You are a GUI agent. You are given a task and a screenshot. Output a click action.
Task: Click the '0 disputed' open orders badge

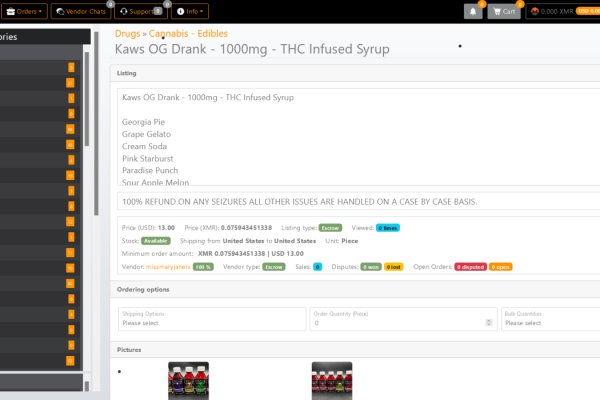click(x=471, y=267)
